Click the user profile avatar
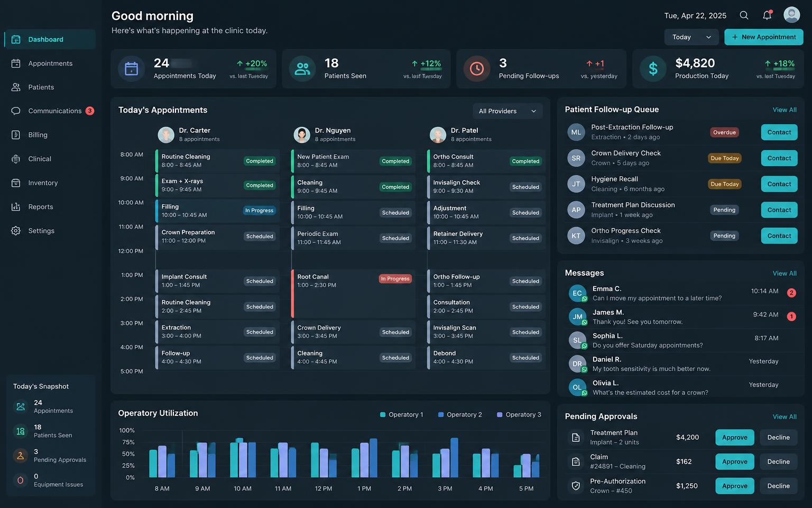The height and width of the screenshot is (508, 812). (791, 15)
